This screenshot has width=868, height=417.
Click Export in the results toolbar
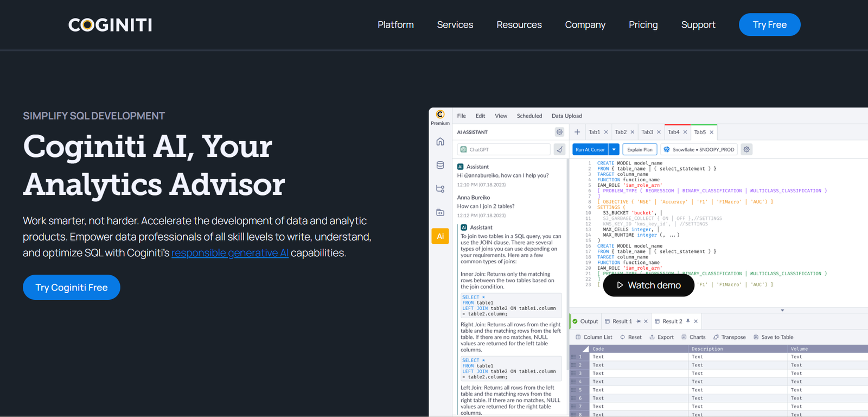pyautogui.click(x=661, y=337)
